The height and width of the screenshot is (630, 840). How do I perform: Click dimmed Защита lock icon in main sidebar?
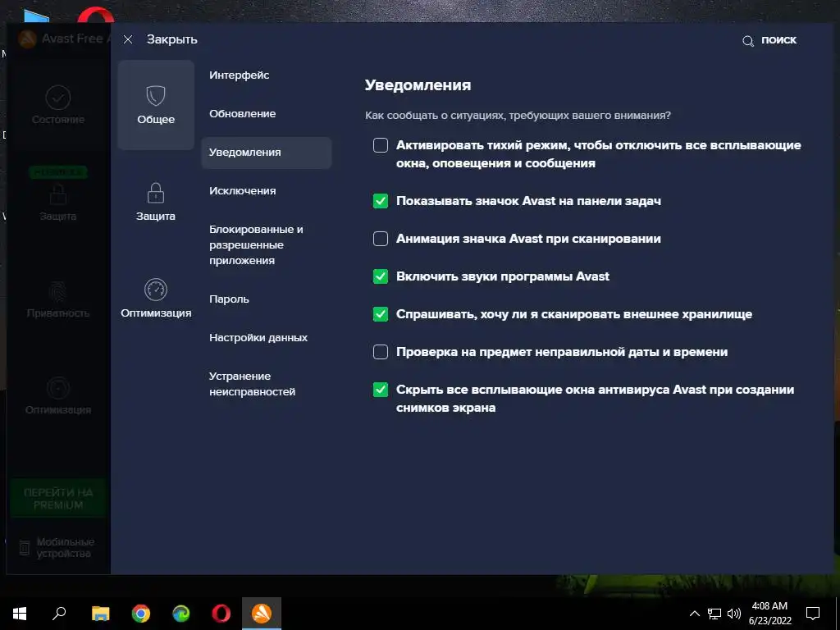[x=58, y=194]
